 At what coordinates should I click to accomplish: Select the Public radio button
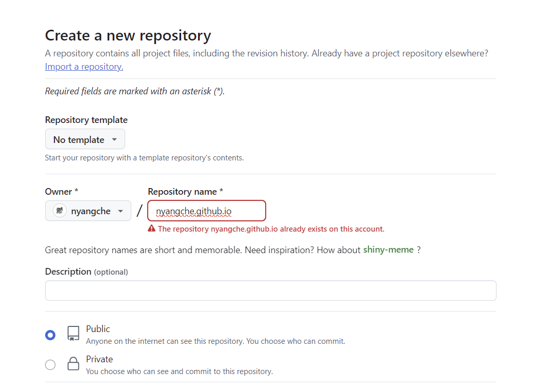[x=50, y=335]
